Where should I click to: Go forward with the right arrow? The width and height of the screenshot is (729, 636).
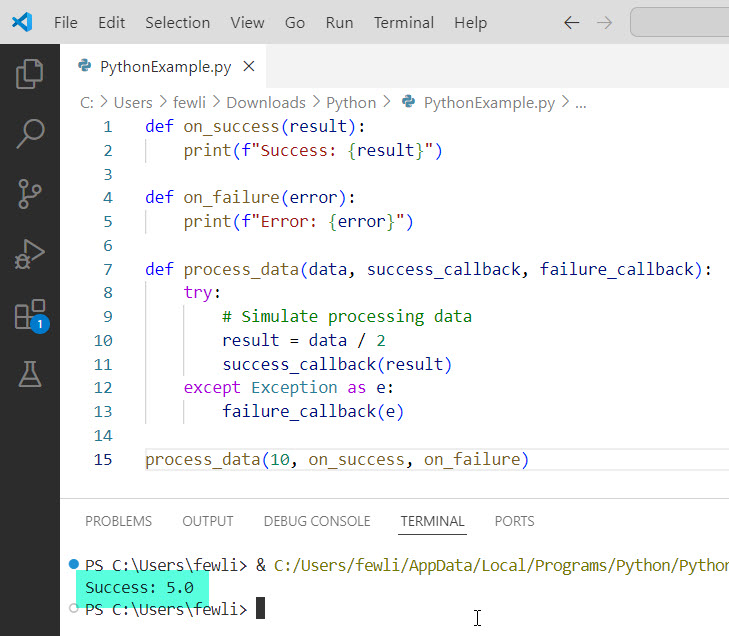click(604, 22)
